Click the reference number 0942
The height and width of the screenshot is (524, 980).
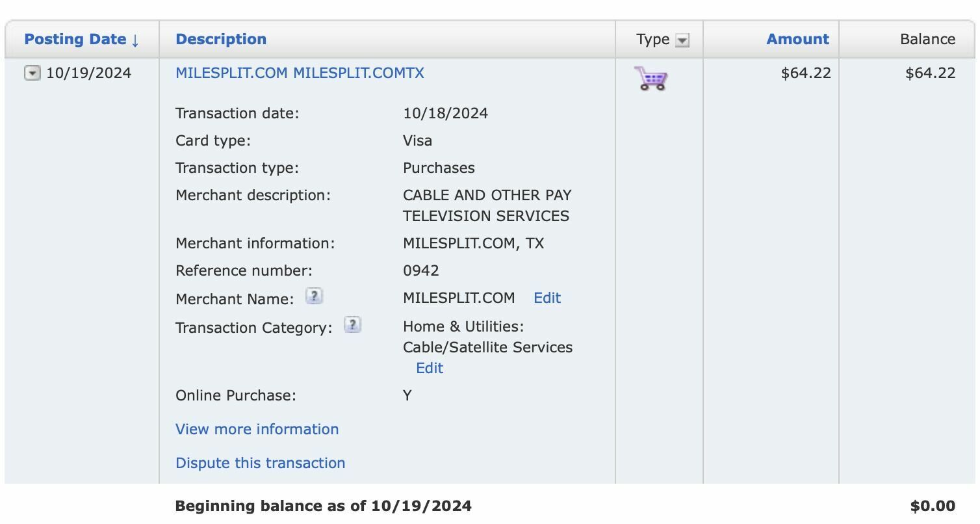click(420, 270)
